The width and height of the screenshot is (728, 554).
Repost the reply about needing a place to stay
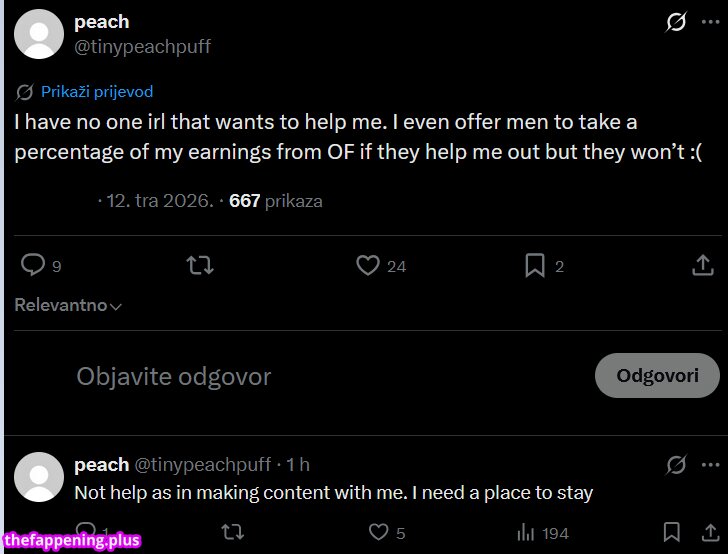pyautogui.click(x=232, y=534)
